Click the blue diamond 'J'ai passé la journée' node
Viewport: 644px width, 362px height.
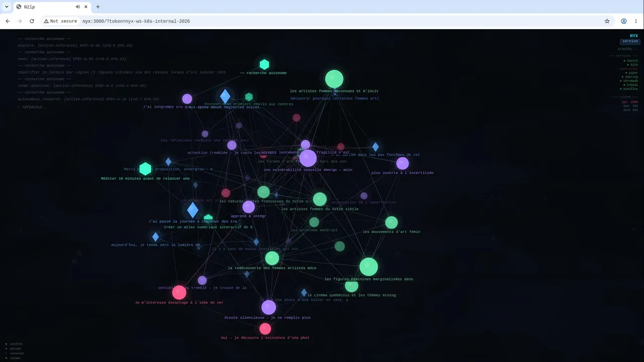[x=193, y=210]
